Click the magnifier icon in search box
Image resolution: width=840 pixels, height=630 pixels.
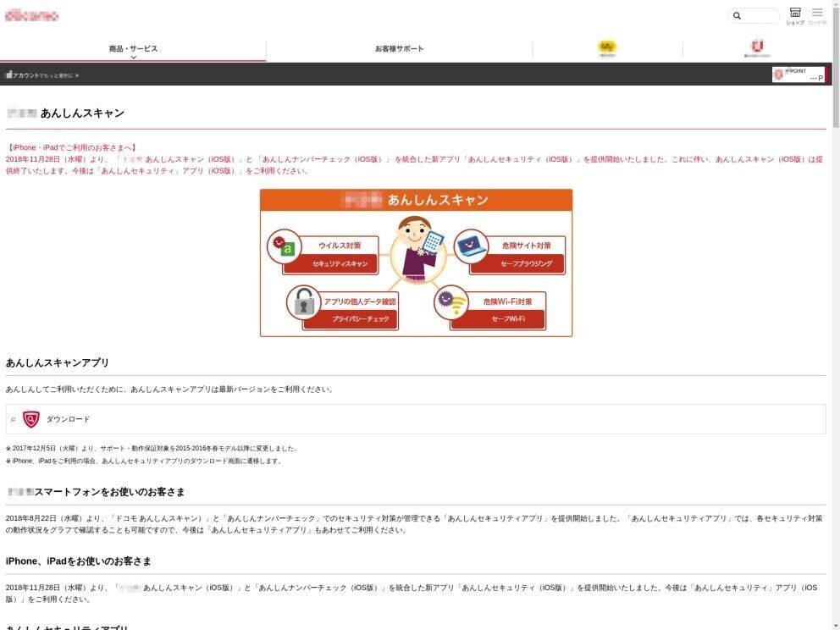(737, 16)
